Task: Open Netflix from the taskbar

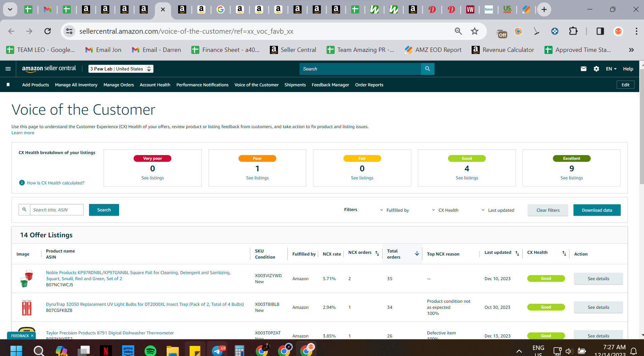Action: 106,351
